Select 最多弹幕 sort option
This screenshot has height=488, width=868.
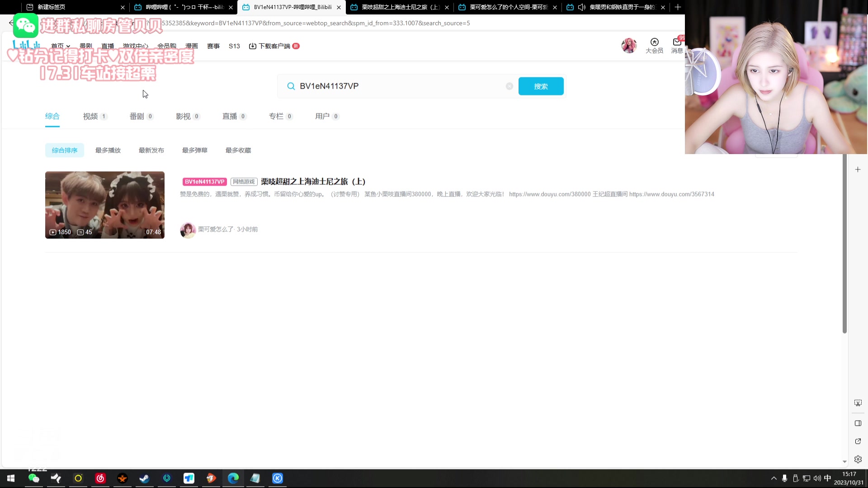point(195,150)
